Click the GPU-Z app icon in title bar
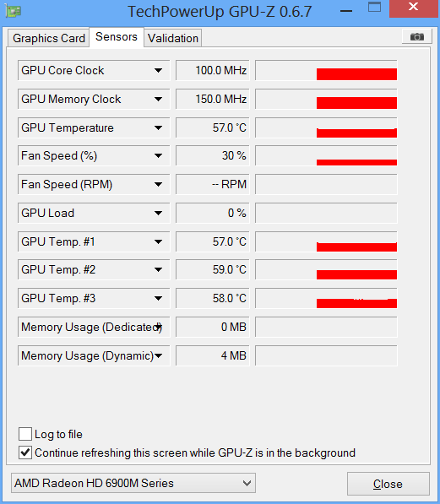This screenshot has height=504, width=440. [14, 11]
